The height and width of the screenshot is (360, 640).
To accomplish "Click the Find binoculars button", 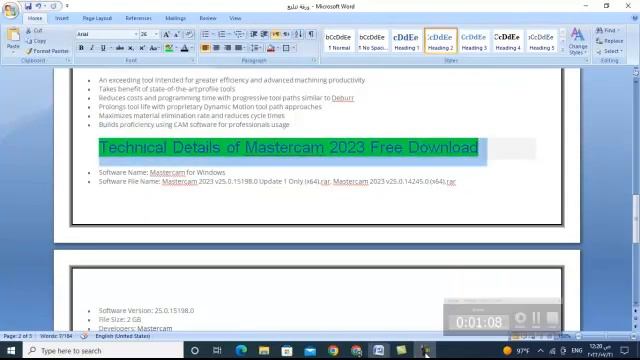I will coord(607,31).
